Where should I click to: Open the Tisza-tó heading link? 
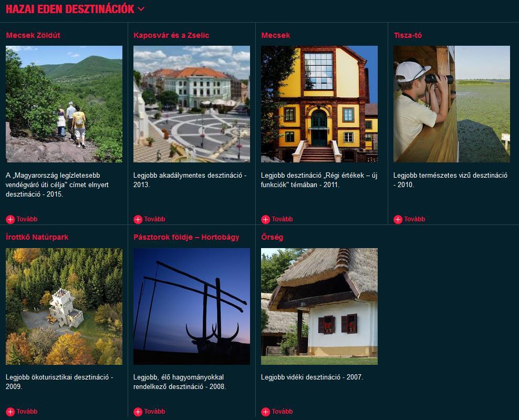click(408, 35)
